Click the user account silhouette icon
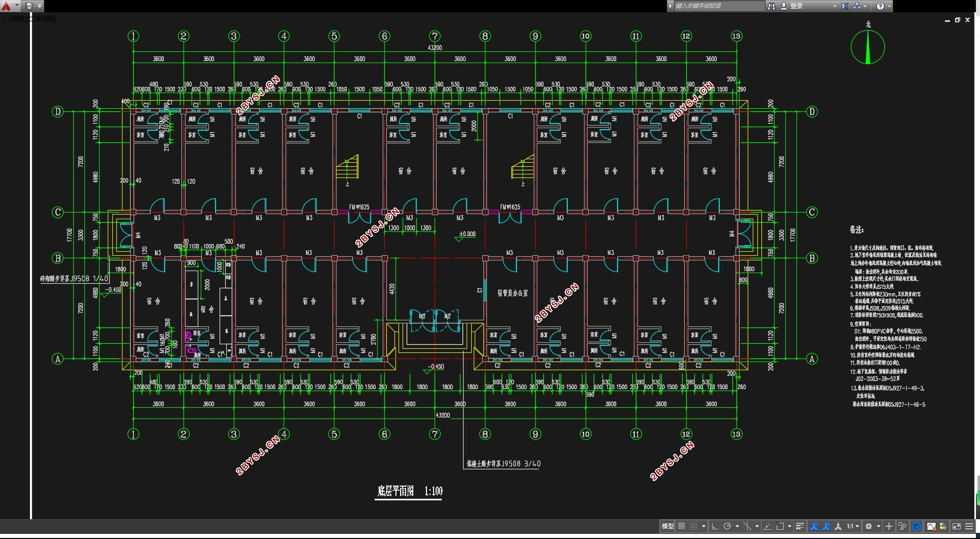Image resolution: width=980 pixels, height=539 pixels. click(784, 6)
